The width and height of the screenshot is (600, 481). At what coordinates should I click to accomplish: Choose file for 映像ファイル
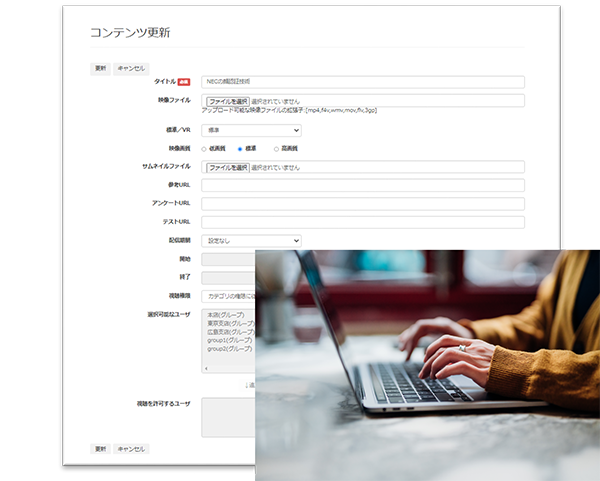point(228,101)
